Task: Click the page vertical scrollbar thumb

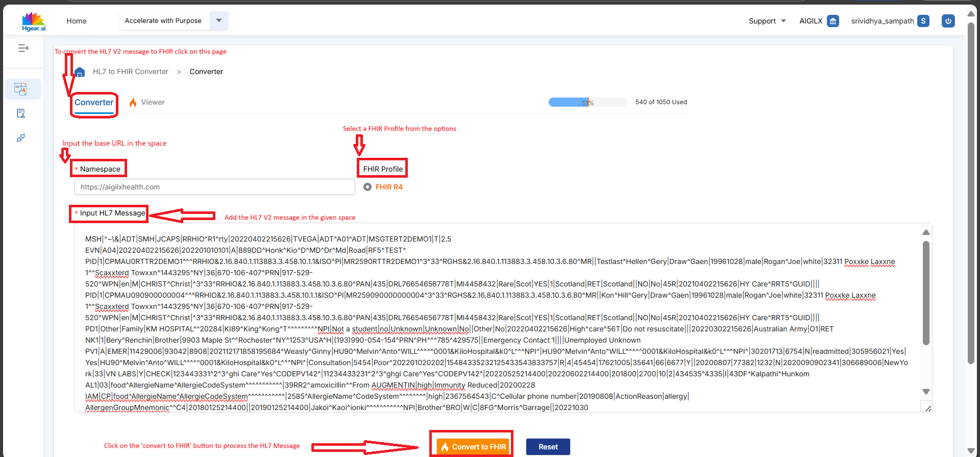Action: 971,193
